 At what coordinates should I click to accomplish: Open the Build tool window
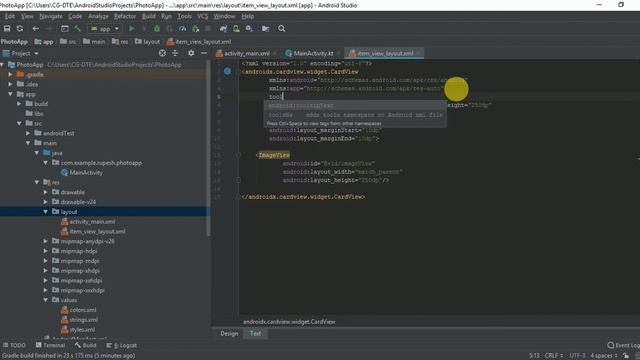coord(85,345)
